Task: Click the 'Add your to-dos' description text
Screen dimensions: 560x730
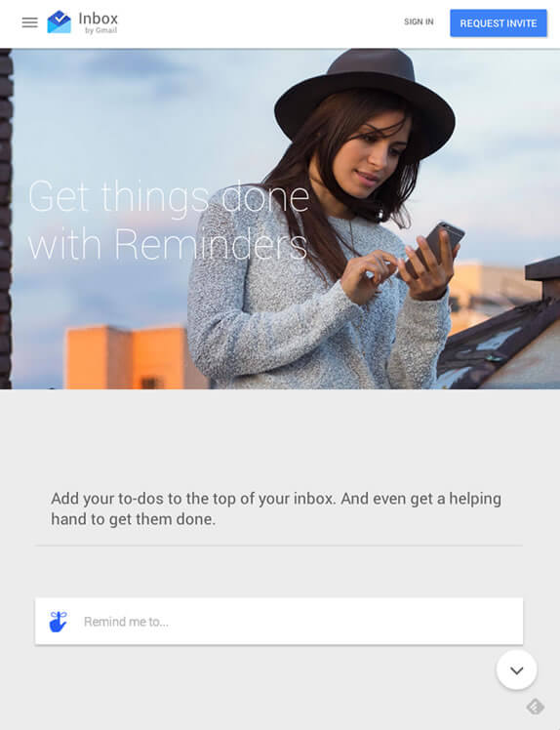Action: point(276,508)
